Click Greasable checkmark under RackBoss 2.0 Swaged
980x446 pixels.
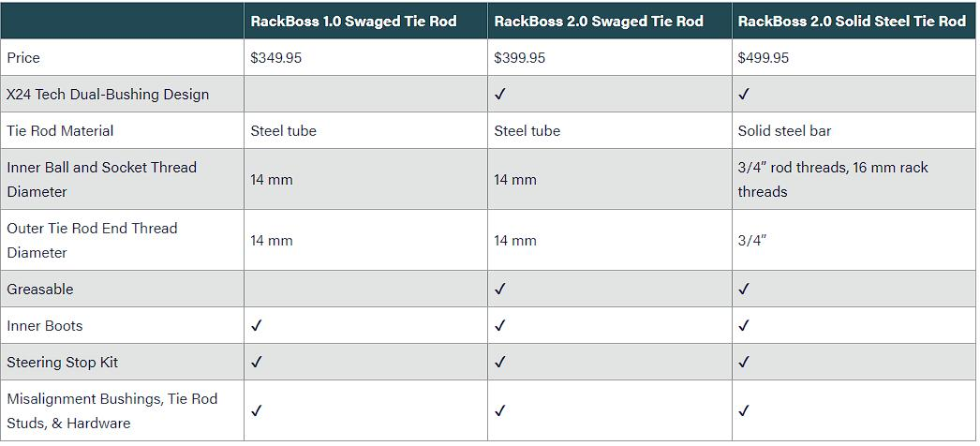[500, 290]
